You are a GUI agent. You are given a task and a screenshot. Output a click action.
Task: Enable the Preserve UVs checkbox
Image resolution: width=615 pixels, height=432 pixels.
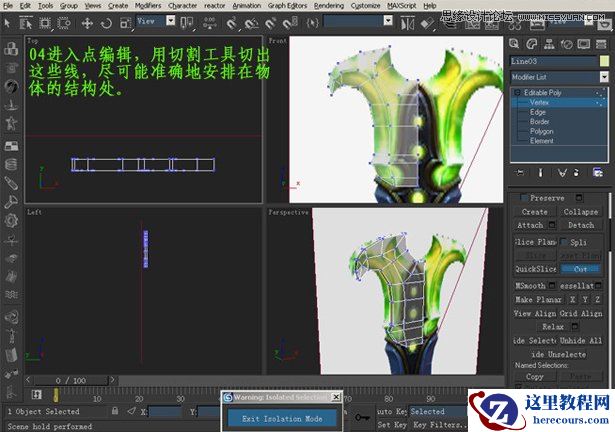point(524,197)
